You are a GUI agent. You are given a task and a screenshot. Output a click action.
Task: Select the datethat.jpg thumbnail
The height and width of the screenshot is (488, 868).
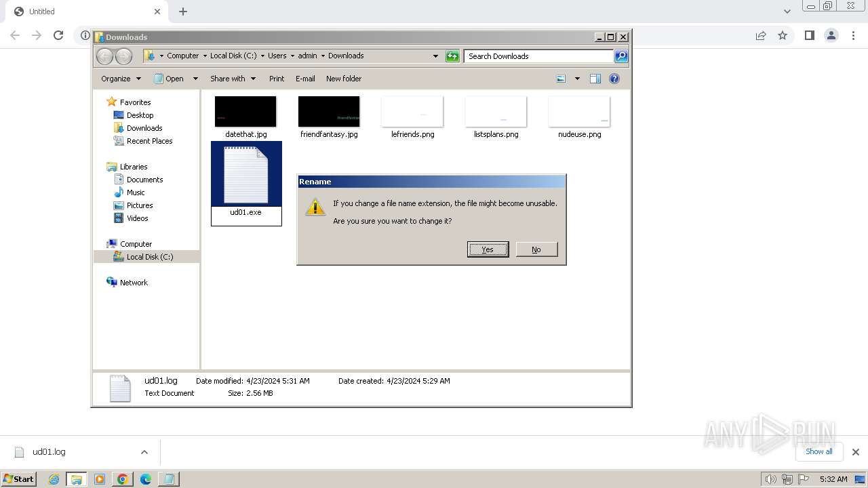click(245, 112)
